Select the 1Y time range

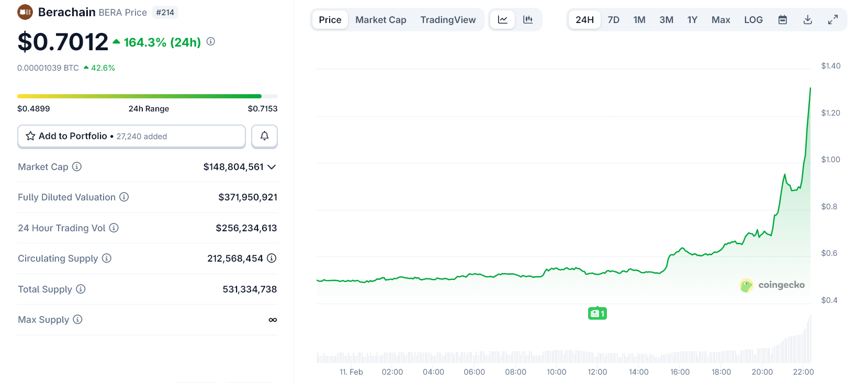click(x=692, y=20)
